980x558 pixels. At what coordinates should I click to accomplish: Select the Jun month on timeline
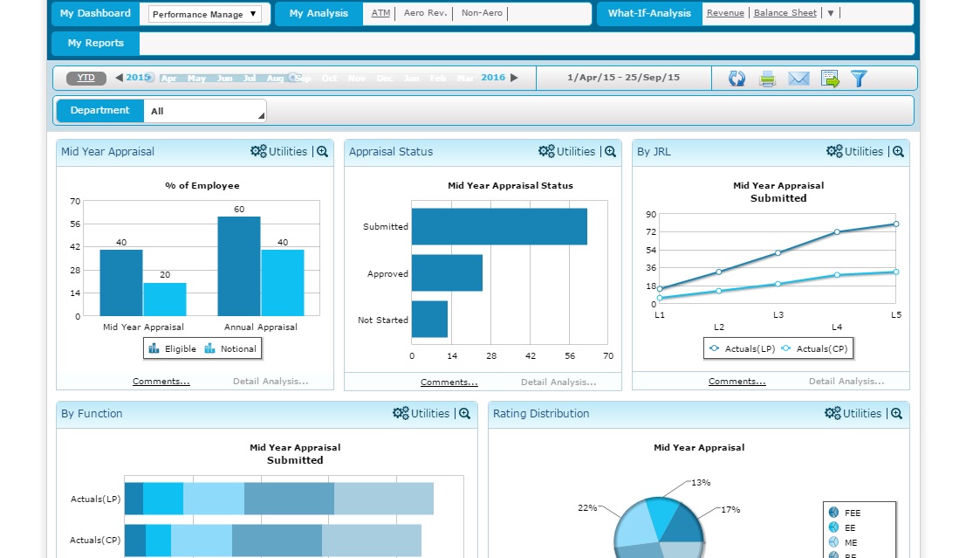click(225, 79)
